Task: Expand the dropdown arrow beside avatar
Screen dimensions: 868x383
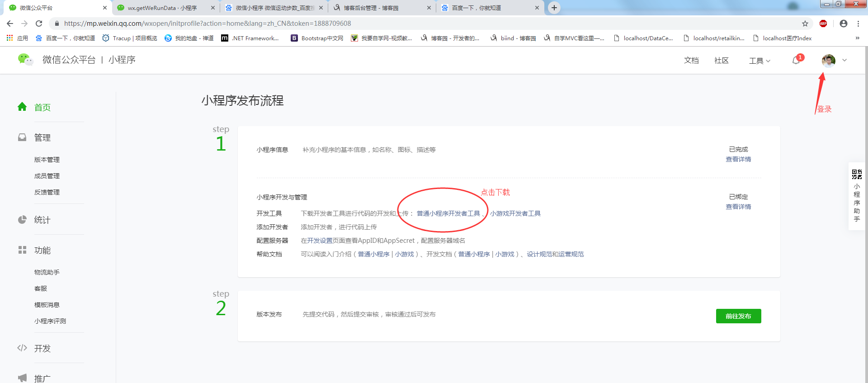Action: pos(844,60)
